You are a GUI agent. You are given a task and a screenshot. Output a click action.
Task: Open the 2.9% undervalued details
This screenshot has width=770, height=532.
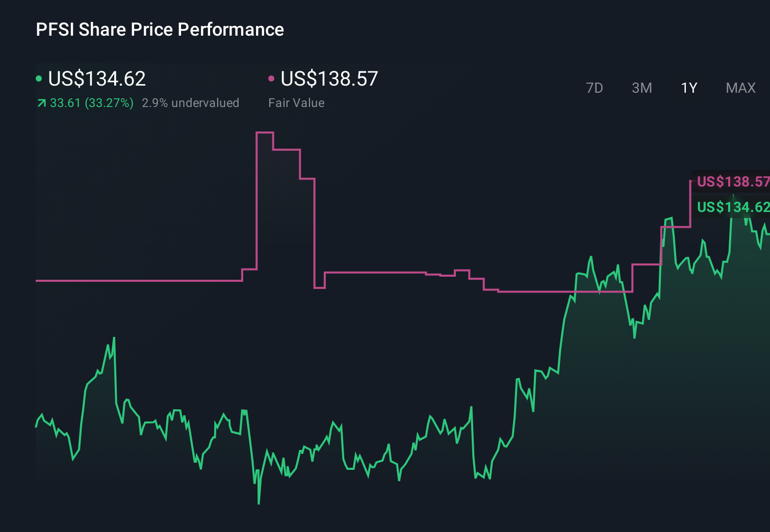coord(191,102)
